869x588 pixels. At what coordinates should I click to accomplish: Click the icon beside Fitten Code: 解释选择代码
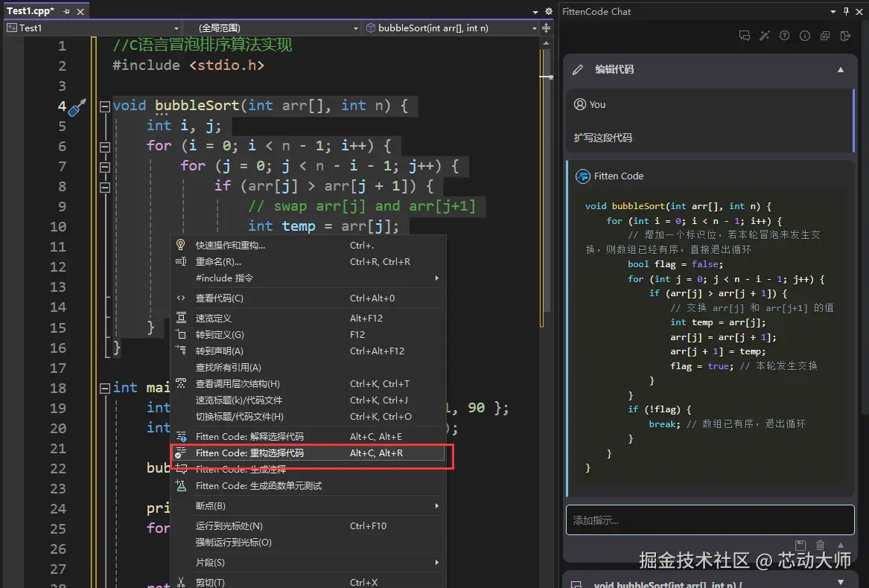pyautogui.click(x=181, y=437)
